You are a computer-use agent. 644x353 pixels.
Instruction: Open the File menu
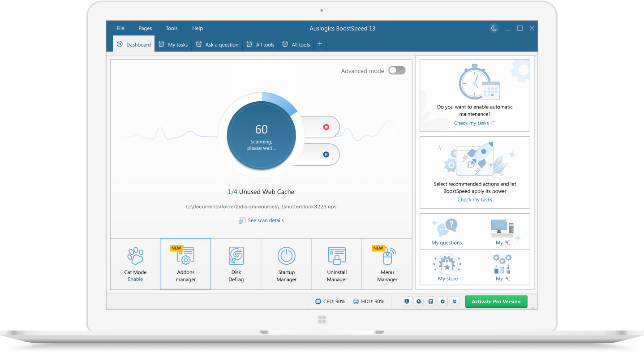pyautogui.click(x=120, y=28)
